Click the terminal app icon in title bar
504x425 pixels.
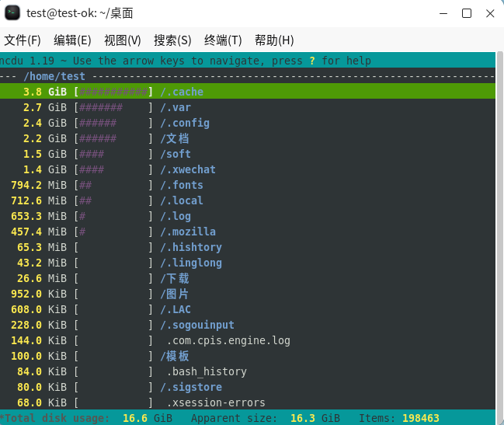[x=12, y=13]
